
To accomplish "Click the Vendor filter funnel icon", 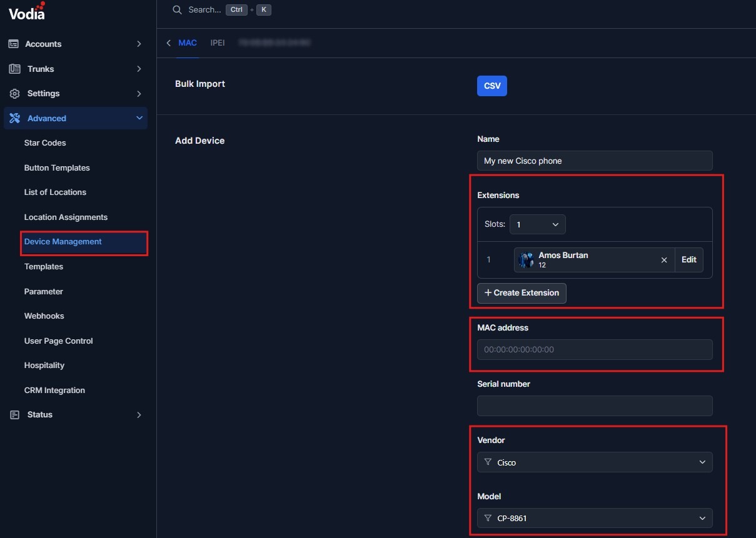I will (488, 462).
